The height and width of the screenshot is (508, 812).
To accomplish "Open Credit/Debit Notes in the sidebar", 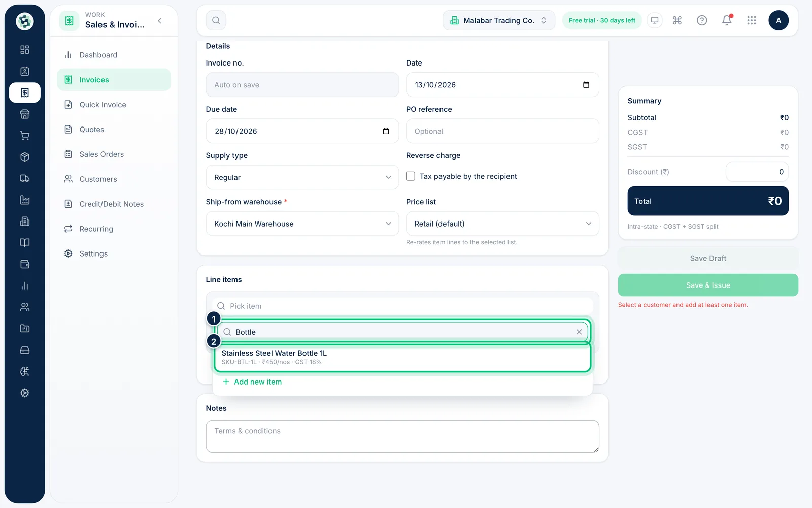I will click(114, 204).
